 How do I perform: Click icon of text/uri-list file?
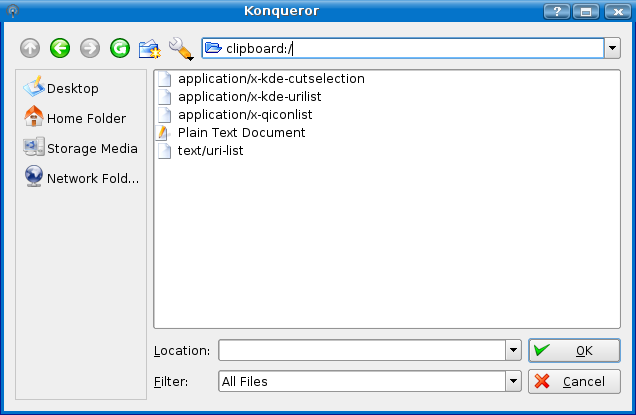pos(164,151)
